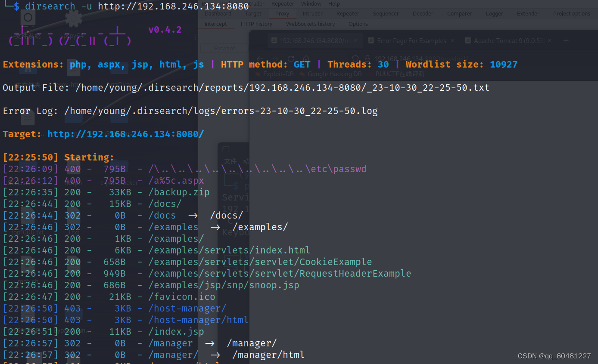The width and height of the screenshot is (598, 364).
Task: Click the /a%5c.aspx result line
Action: pyautogui.click(x=103, y=181)
